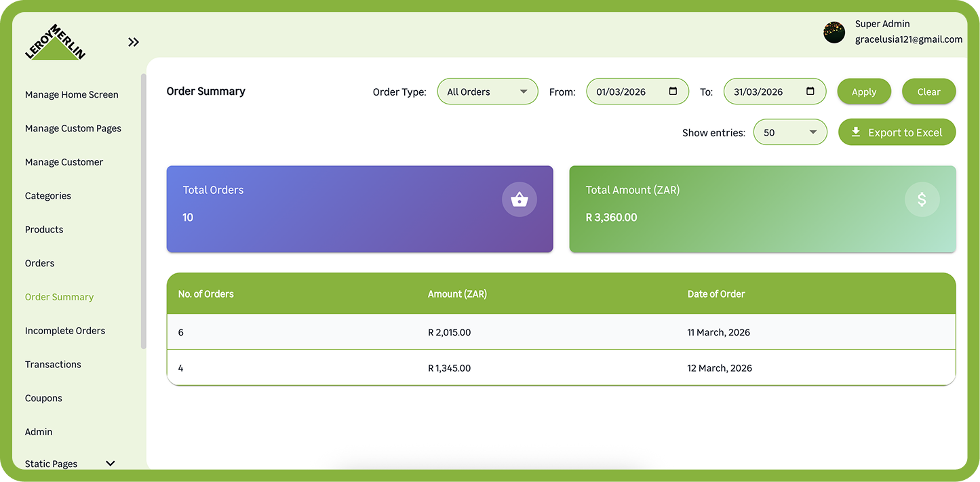This screenshot has height=482, width=980.
Task: Click the basket icon on Total Orders card
Action: click(x=519, y=199)
